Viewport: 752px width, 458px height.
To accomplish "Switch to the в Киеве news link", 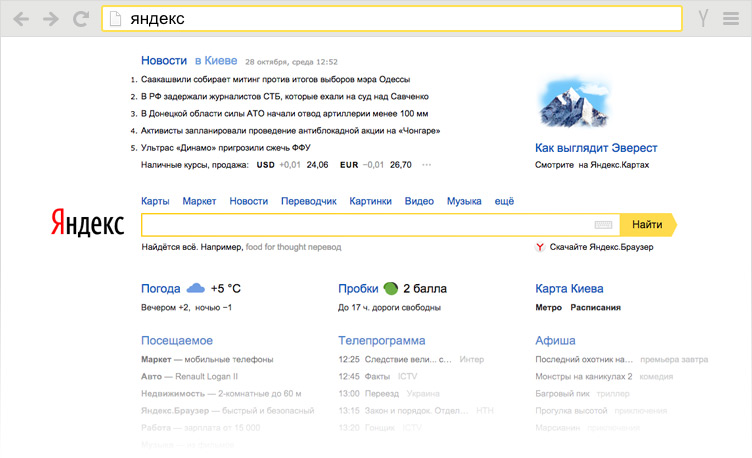I will pos(216,60).
